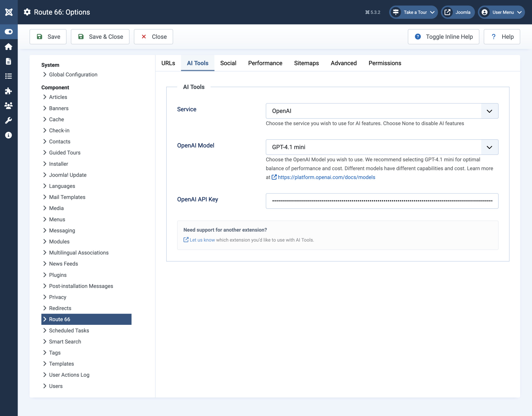Open Joomla! Update in the component list
Screen dimensions: 532x416
click(68, 175)
